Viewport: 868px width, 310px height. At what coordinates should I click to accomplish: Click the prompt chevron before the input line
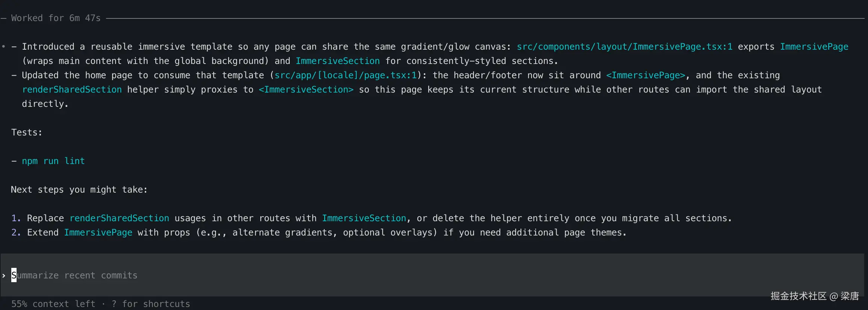pos(4,276)
